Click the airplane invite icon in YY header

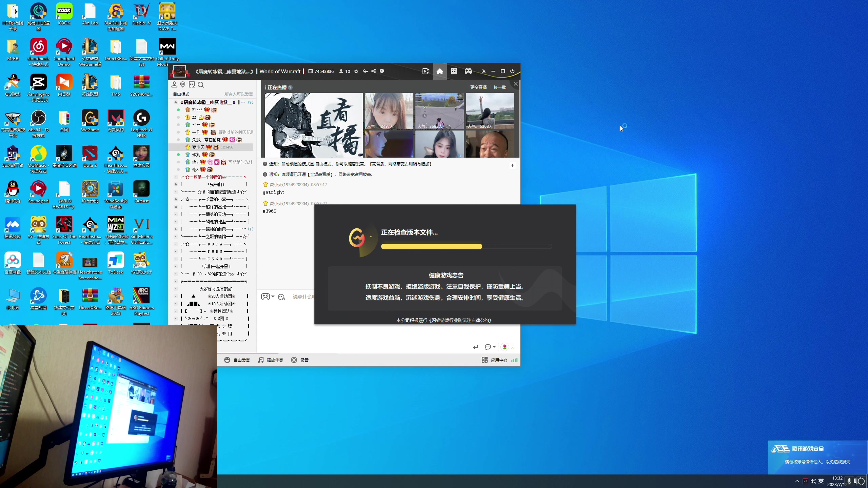365,71
